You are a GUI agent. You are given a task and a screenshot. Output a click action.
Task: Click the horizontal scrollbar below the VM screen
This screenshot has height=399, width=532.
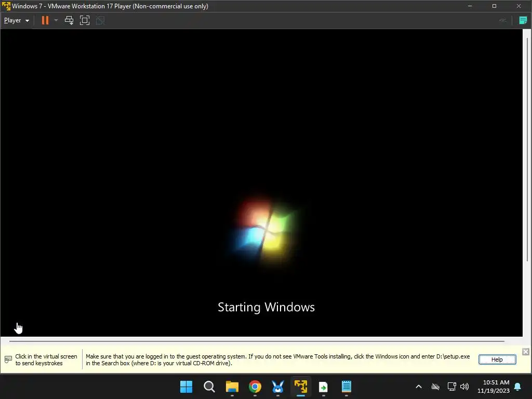[257, 341]
